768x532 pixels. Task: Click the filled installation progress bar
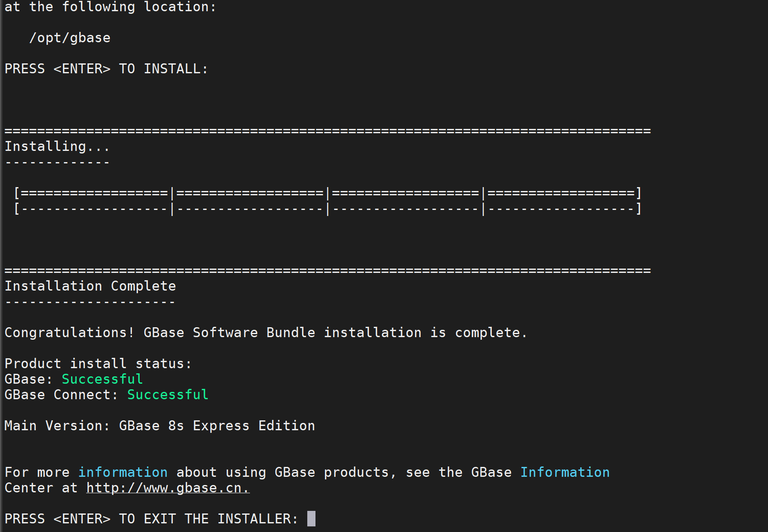pos(328,193)
